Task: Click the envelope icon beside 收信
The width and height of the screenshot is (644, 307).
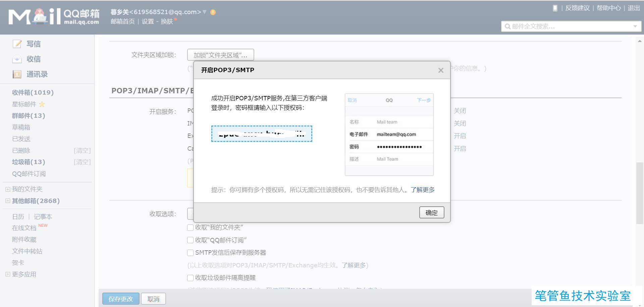Action: click(17, 59)
